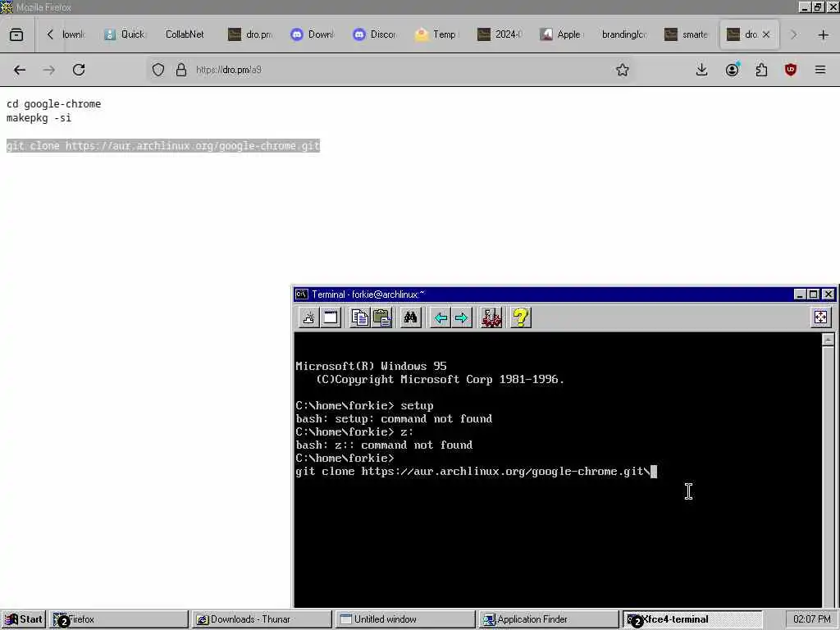Select Untitled window in taskbar
The width and height of the screenshot is (840, 630).
point(405,619)
